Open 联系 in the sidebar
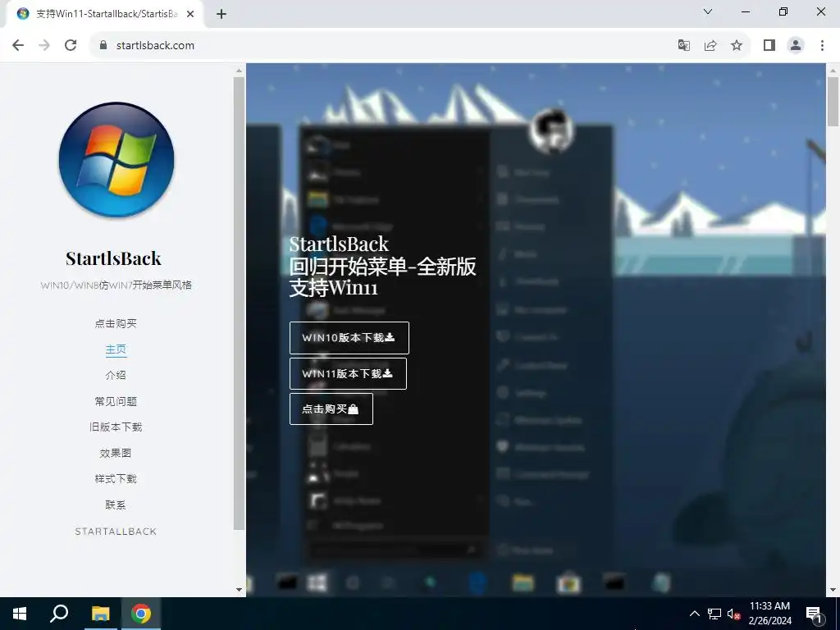840x630 pixels. pos(116,504)
